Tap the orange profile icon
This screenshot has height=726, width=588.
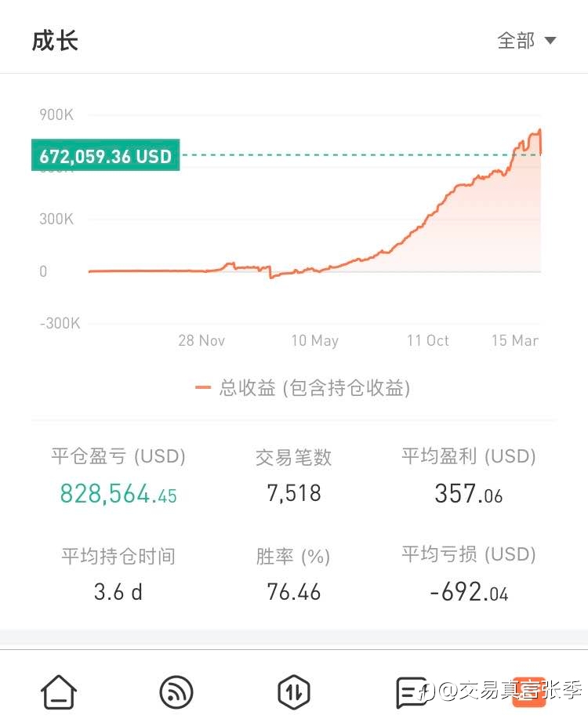pos(529,692)
